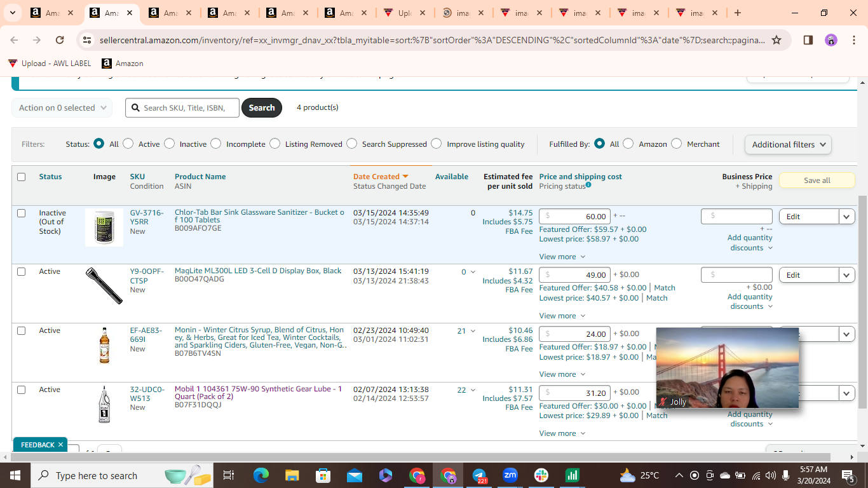
Task: Sort by the SKU column header
Action: pos(137,177)
